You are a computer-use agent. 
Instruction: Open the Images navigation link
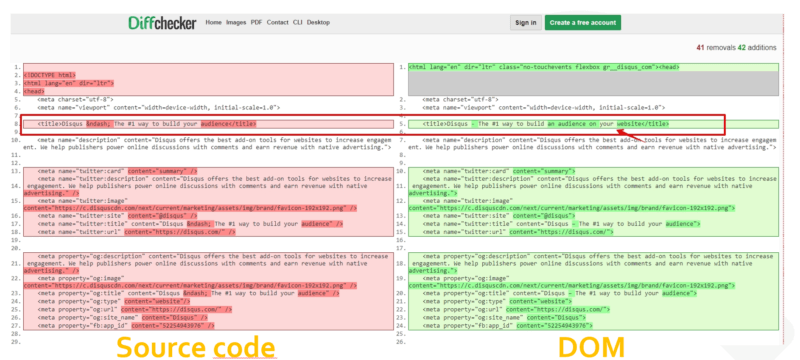click(x=236, y=22)
